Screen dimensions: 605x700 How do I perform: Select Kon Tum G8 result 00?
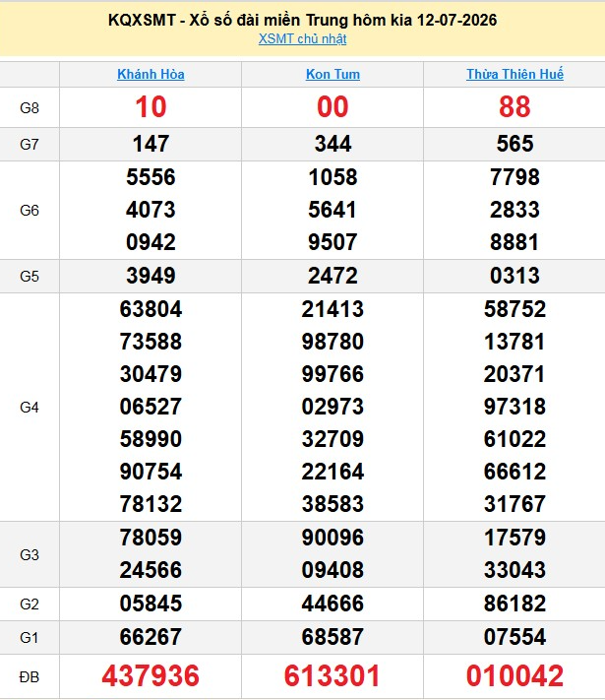333,107
